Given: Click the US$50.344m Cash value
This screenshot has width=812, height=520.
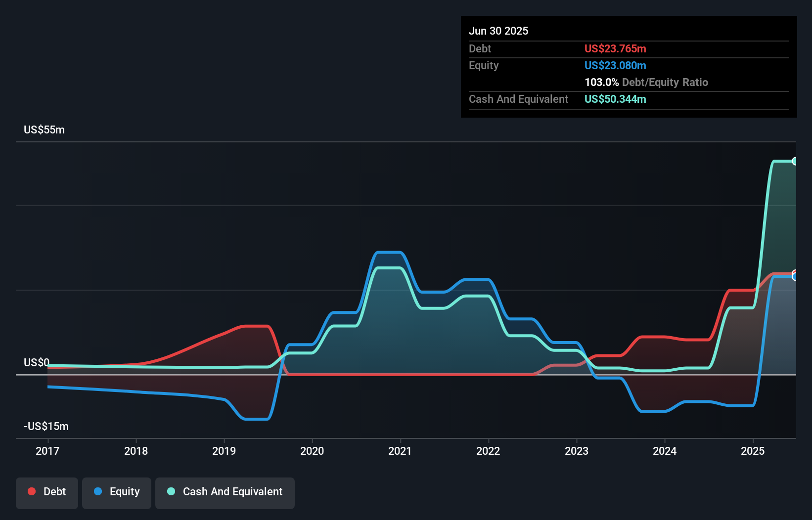Looking at the screenshot, I should point(615,99).
